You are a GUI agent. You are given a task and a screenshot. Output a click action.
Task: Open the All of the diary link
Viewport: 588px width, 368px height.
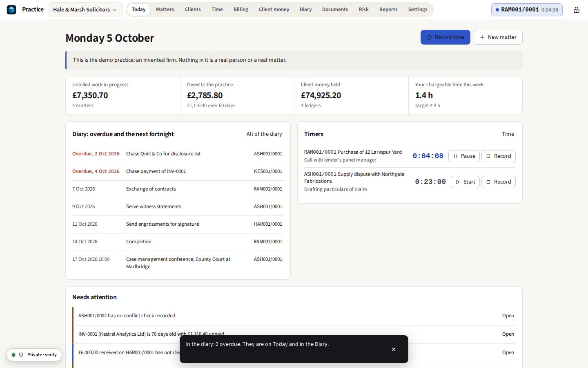264,134
